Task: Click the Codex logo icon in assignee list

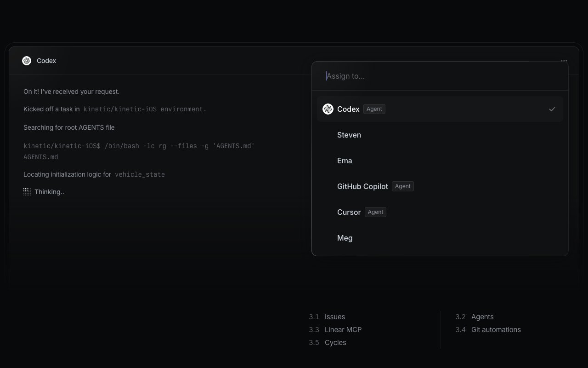Action: coord(328,109)
